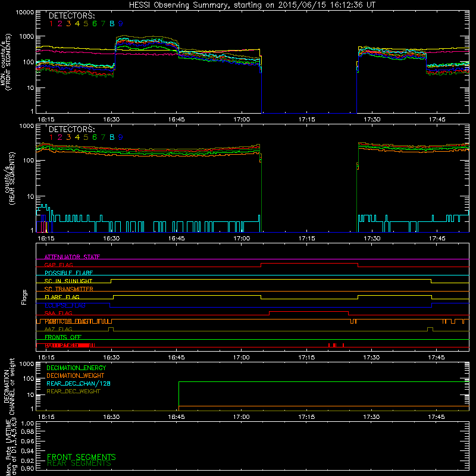The height and width of the screenshot is (476, 476).
Task: Click 17:30 time tick below decimation plot
Action: 371,417
